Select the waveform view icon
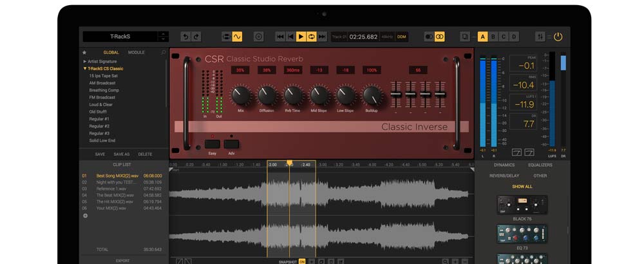The height and width of the screenshot is (264, 644). 237,37
